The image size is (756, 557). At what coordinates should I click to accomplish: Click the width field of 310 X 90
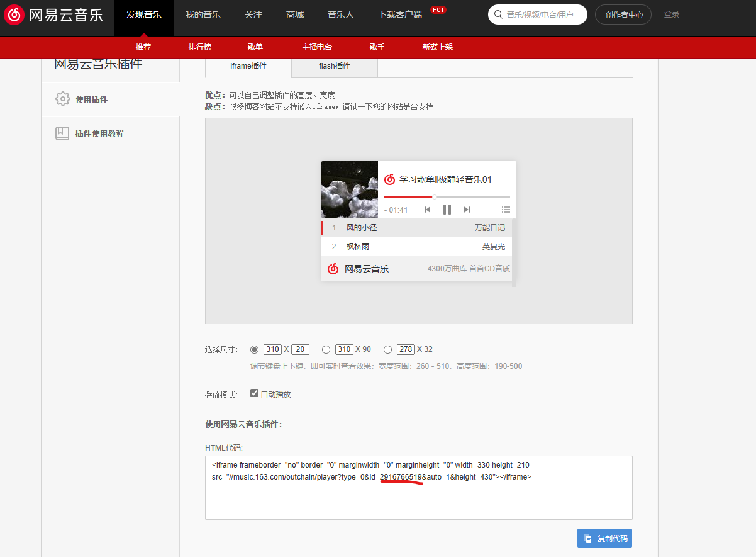(x=344, y=349)
